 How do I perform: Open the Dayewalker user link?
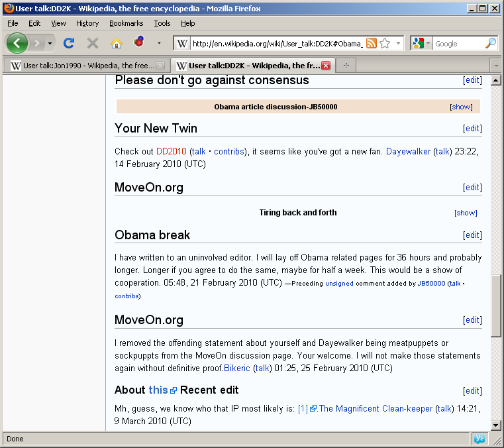click(x=408, y=152)
